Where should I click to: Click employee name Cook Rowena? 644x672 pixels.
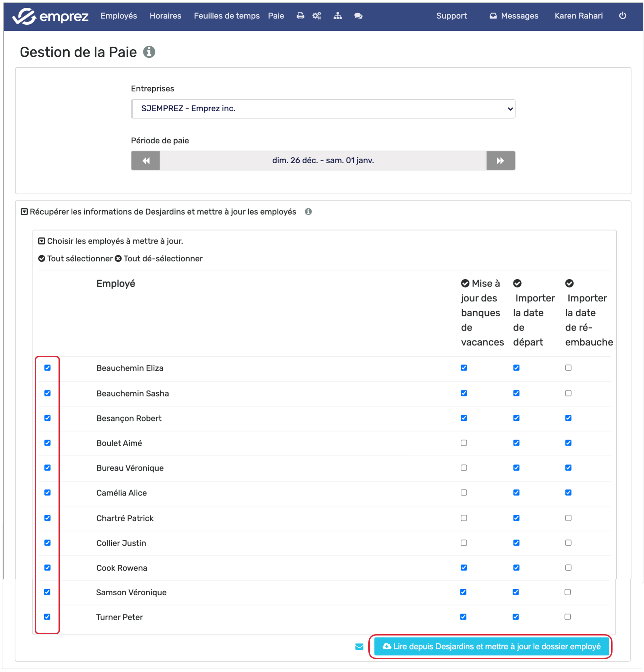coord(122,568)
